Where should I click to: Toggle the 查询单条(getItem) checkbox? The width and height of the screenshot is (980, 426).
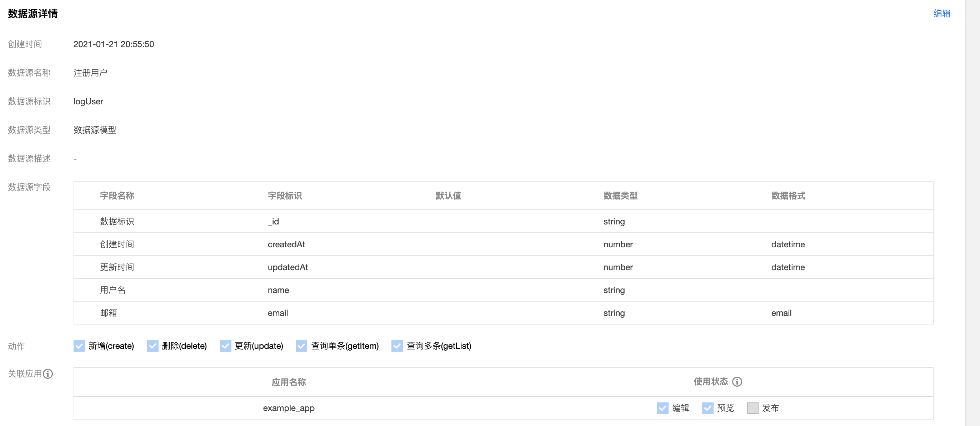tap(301, 346)
